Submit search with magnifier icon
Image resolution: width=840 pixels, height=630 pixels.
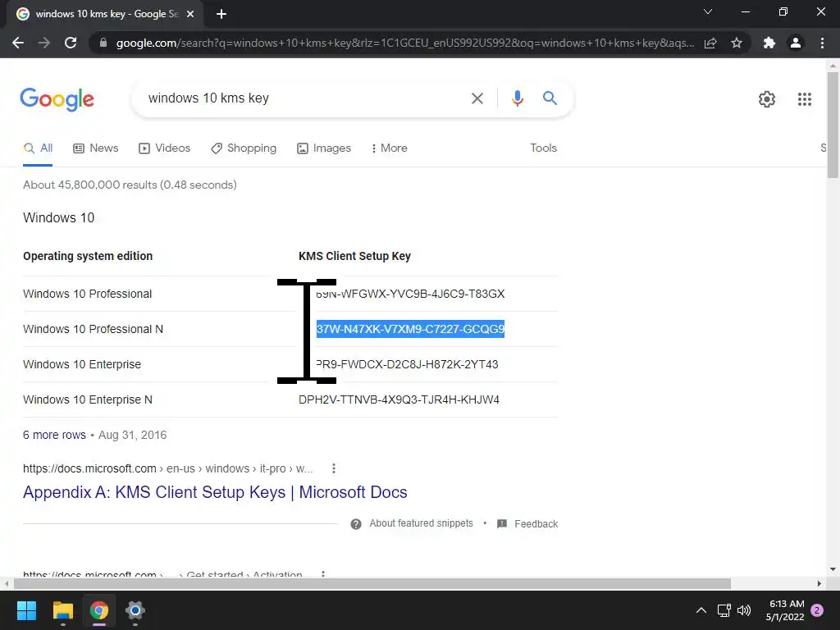(550, 98)
